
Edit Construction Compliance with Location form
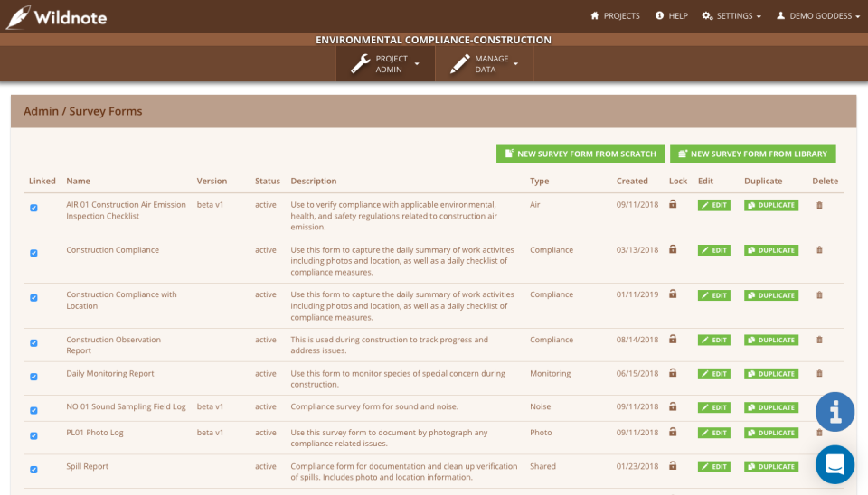click(714, 295)
